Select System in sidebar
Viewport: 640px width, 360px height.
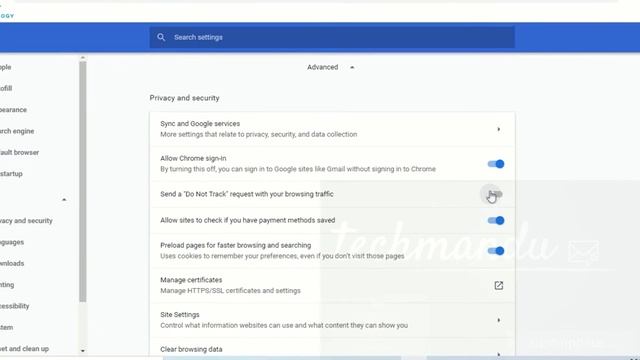[x=7, y=327]
